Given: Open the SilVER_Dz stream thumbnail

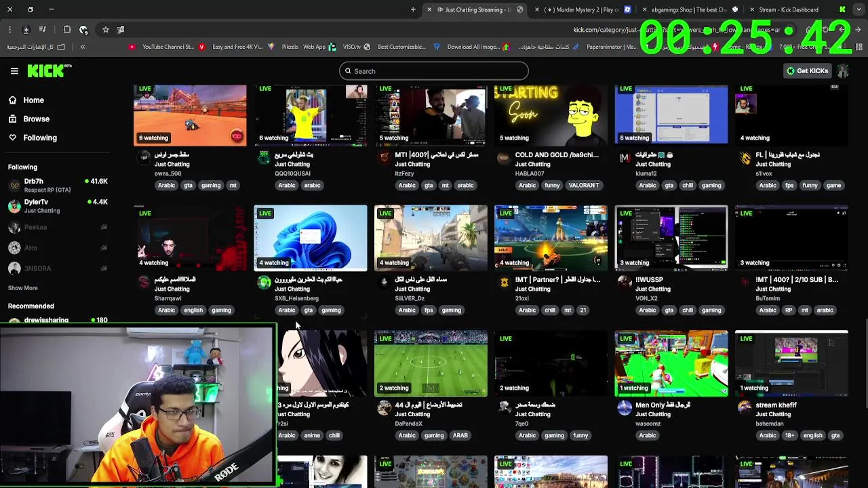Looking at the screenshot, I should pyautogui.click(x=431, y=238).
